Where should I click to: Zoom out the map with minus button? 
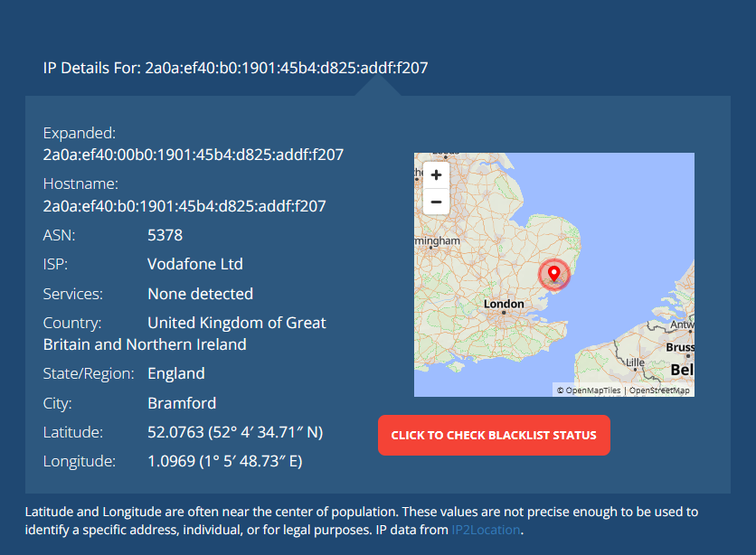click(x=436, y=202)
